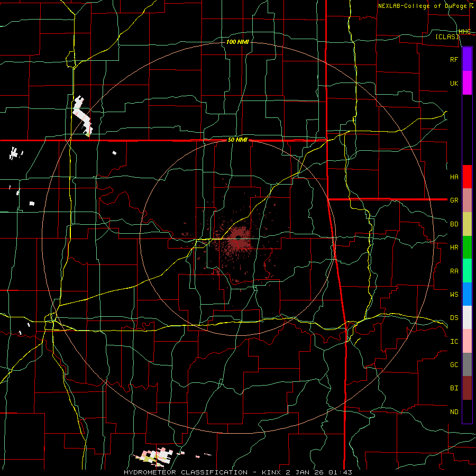Click the 2 JAN 26 date text
Screen dimensions: 476x476
(x=305, y=472)
